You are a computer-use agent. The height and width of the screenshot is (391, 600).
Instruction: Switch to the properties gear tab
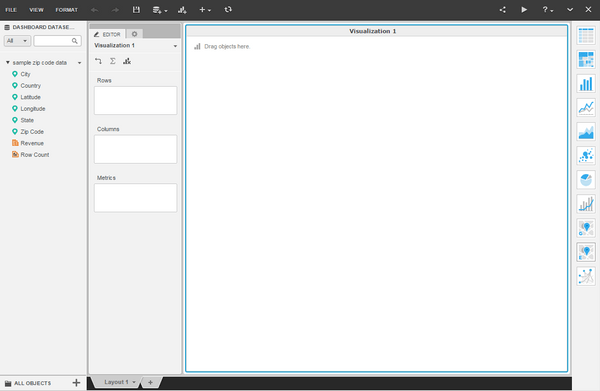[134, 34]
